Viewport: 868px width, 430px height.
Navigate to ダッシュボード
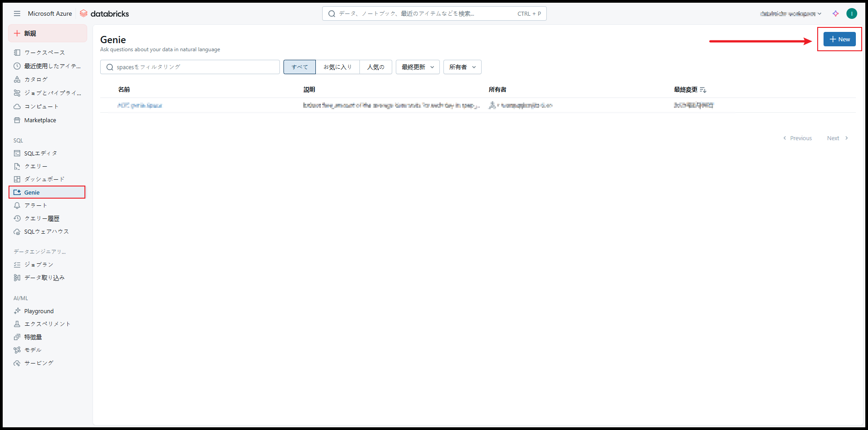[x=44, y=179]
